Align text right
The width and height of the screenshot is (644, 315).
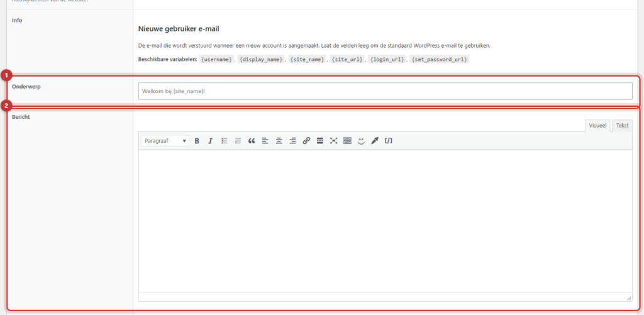pyautogui.click(x=292, y=141)
